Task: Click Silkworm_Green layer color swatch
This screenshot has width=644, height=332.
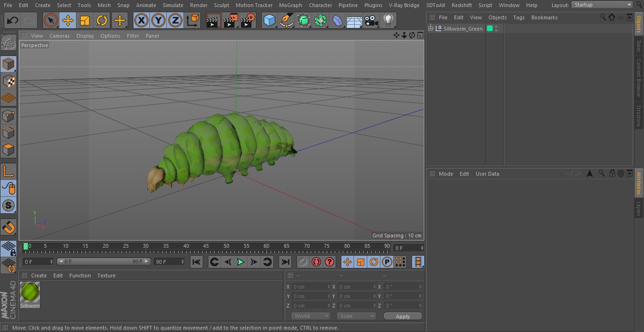Action: click(490, 29)
